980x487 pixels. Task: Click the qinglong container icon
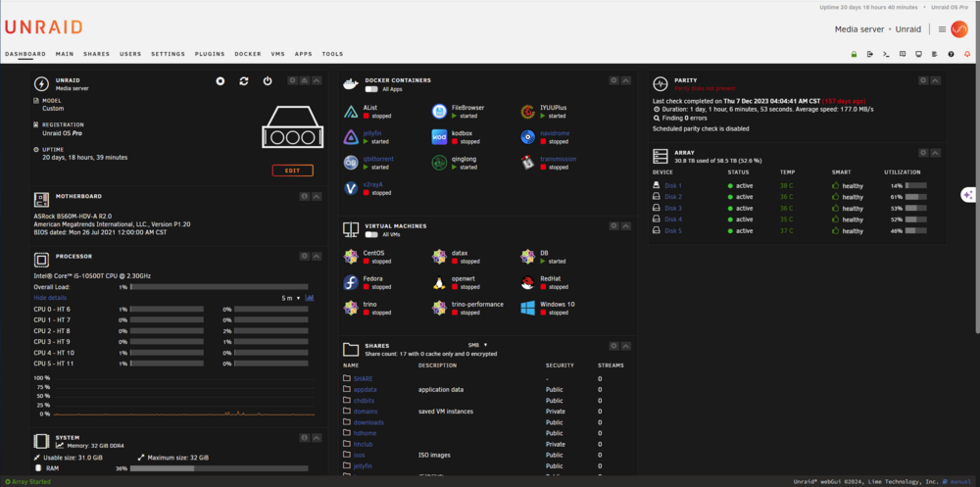(439, 163)
